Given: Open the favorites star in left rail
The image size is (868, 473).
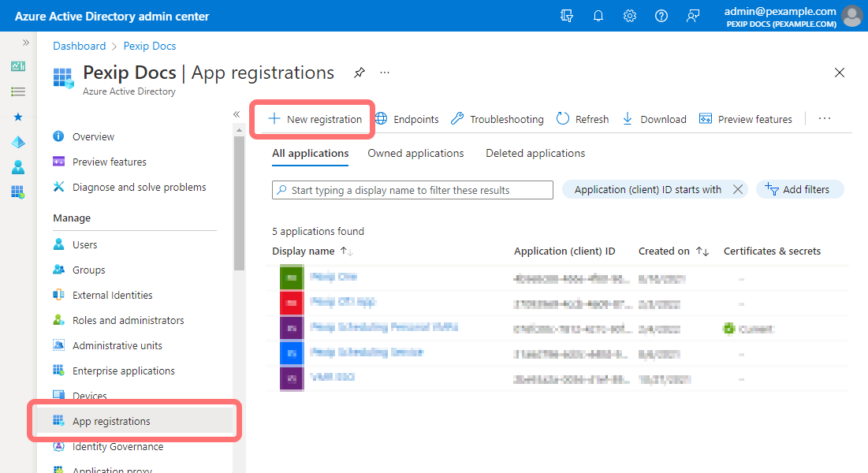Looking at the screenshot, I should pyautogui.click(x=18, y=117).
